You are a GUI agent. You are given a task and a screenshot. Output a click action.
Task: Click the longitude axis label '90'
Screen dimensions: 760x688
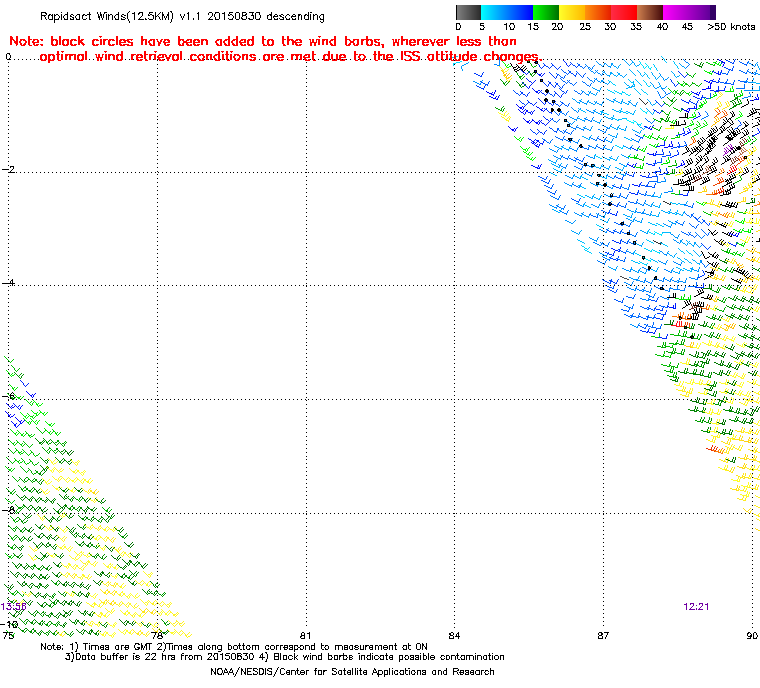point(752,635)
